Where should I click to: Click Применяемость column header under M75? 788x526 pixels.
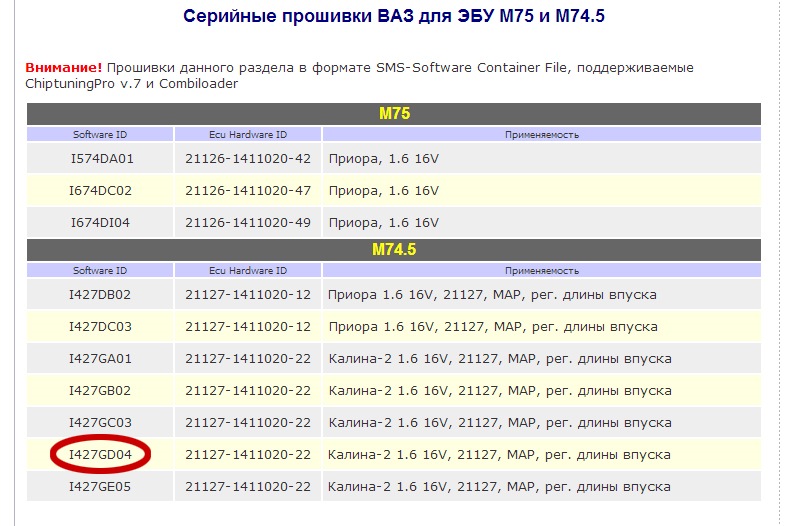pyautogui.click(x=541, y=134)
